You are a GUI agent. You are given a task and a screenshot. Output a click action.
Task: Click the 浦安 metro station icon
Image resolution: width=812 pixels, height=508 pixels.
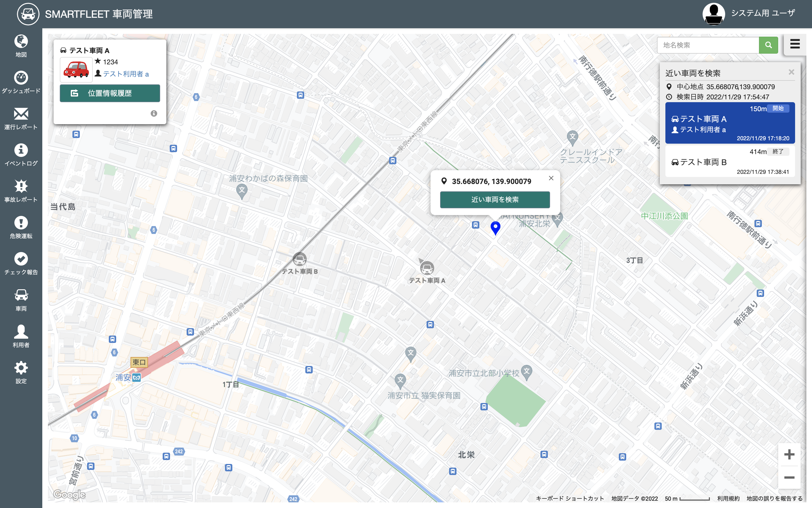(x=136, y=378)
